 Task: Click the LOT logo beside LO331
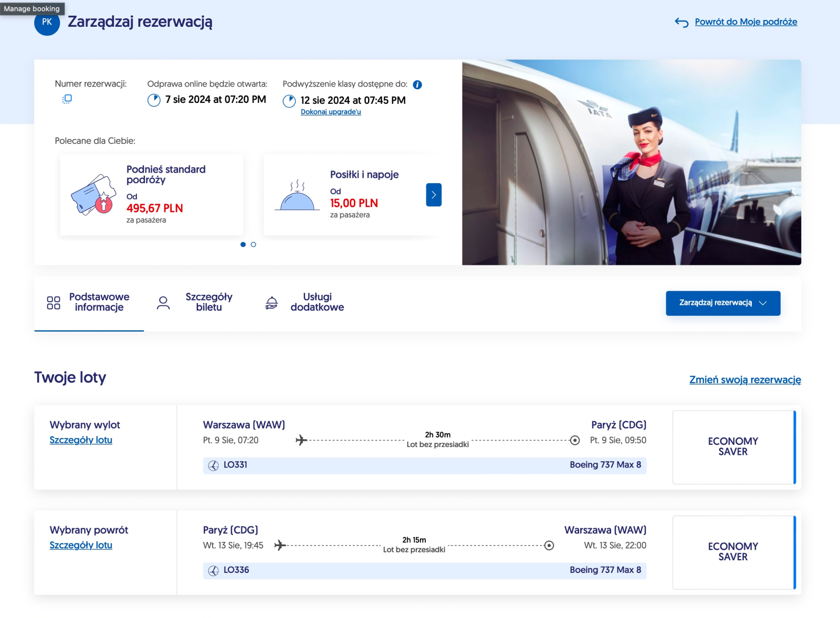click(x=213, y=465)
